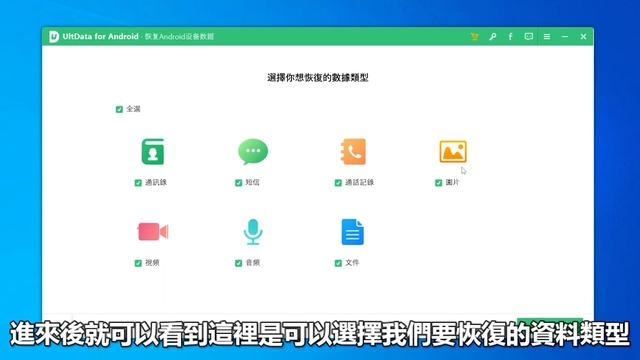
Task: Click the UltData for Android title text
Action: point(100,36)
